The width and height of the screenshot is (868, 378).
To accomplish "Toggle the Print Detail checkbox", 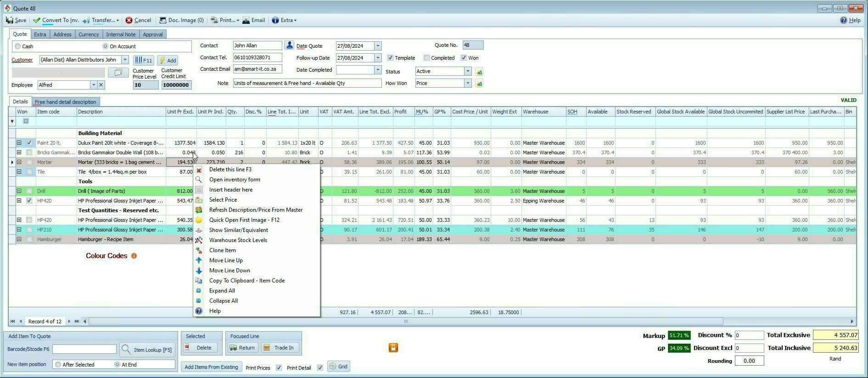I will [x=320, y=368].
